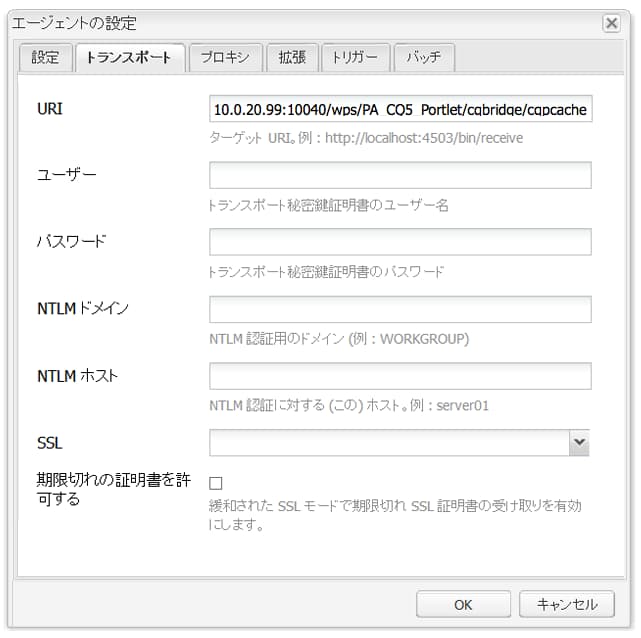Expand the SSL dropdown arrow
The width and height of the screenshot is (641, 638).
(x=579, y=443)
